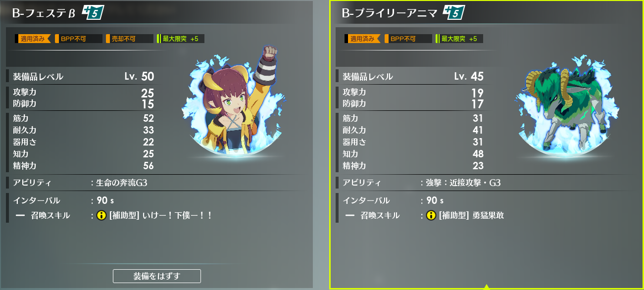Viewport: 644px width, 290px height.
Task: Click the B-プライリーアニマ title header
Action: pyautogui.click(x=389, y=13)
